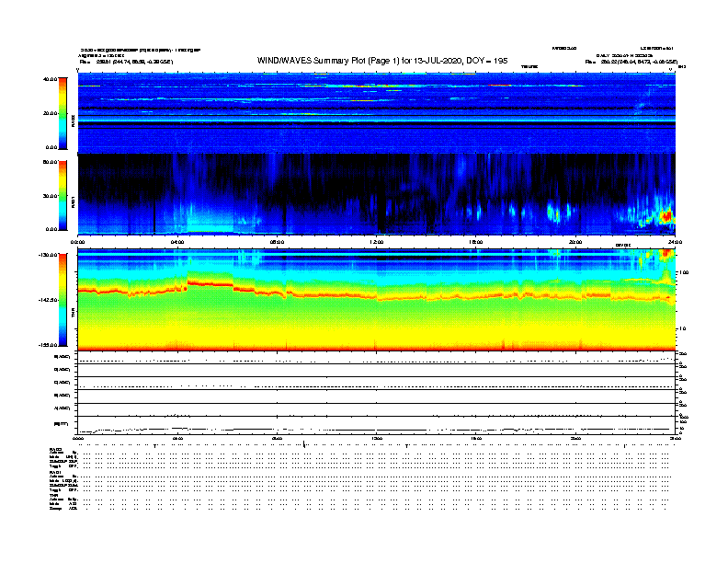This screenshot has height=563, width=728.
Task: Click the 08:00 tick label under RAD1 panel
Action: [277, 242]
